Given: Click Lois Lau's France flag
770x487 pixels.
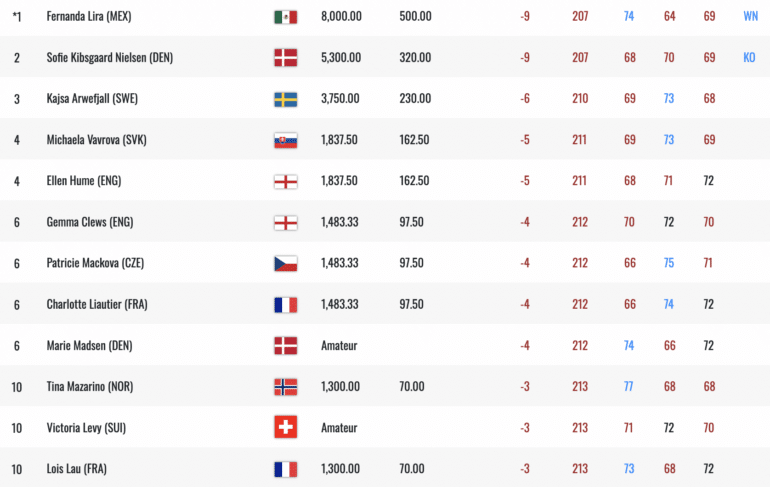Looking at the screenshot, I should pyautogui.click(x=285, y=469).
